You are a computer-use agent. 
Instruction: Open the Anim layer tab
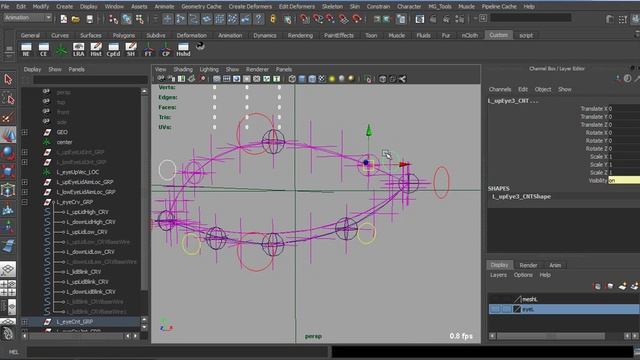[x=555, y=265]
